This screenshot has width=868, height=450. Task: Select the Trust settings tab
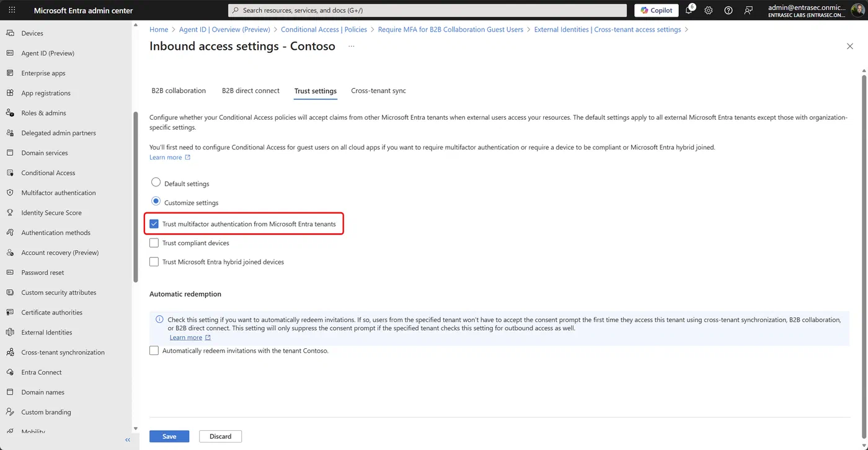pos(316,91)
